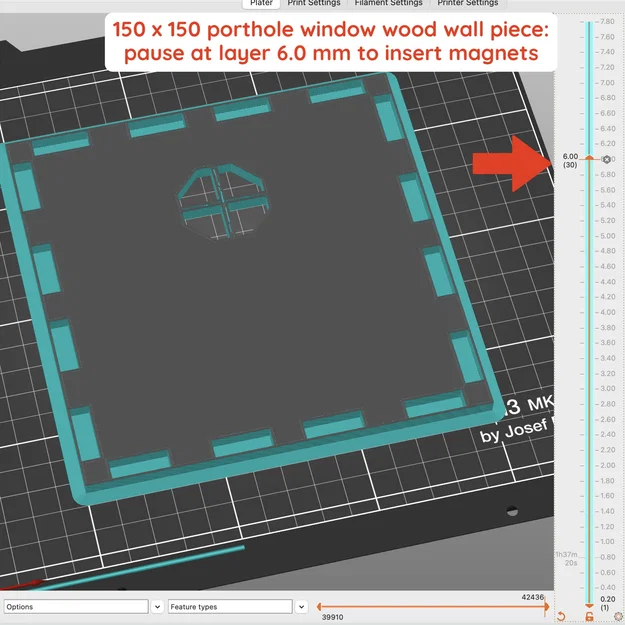Open the gear settings icon beside layer slider

tap(619, 617)
